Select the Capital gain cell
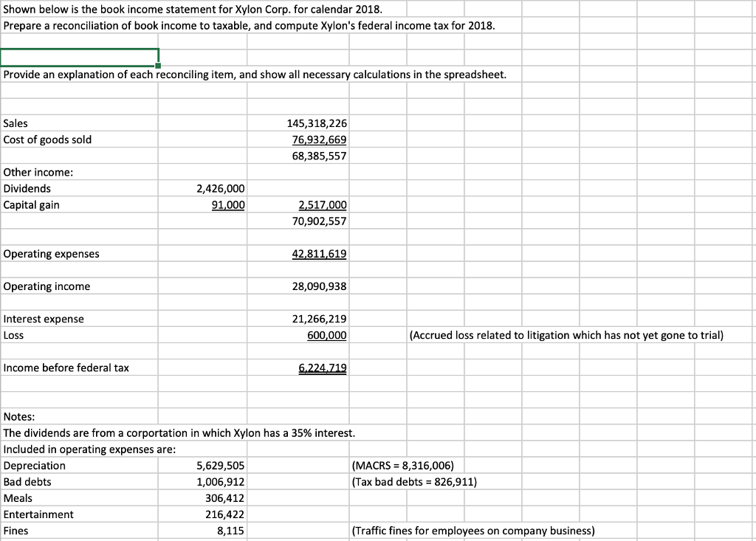Image resolution: width=756 pixels, height=541 pixels. coord(30,204)
